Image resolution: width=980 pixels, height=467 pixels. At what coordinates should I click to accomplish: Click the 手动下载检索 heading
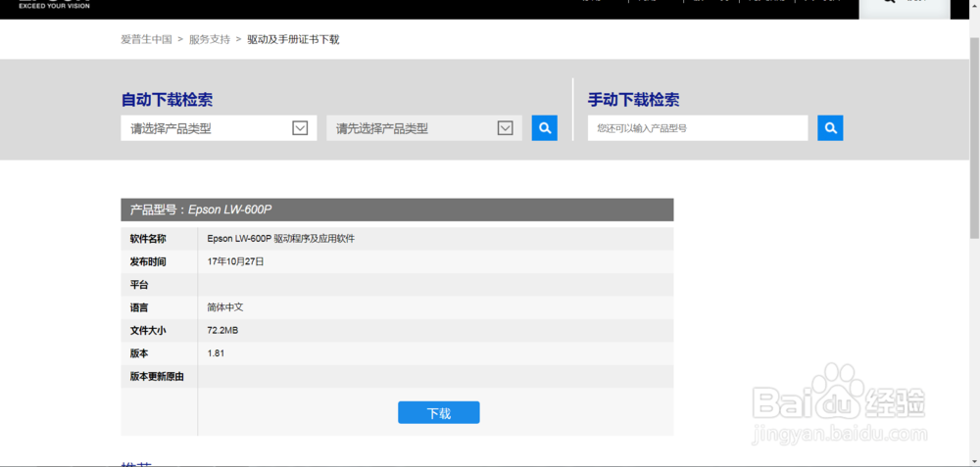click(634, 100)
